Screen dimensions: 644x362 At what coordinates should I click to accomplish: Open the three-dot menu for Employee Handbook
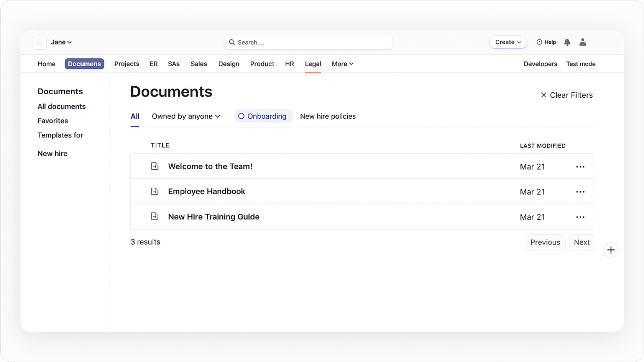(580, 192)
